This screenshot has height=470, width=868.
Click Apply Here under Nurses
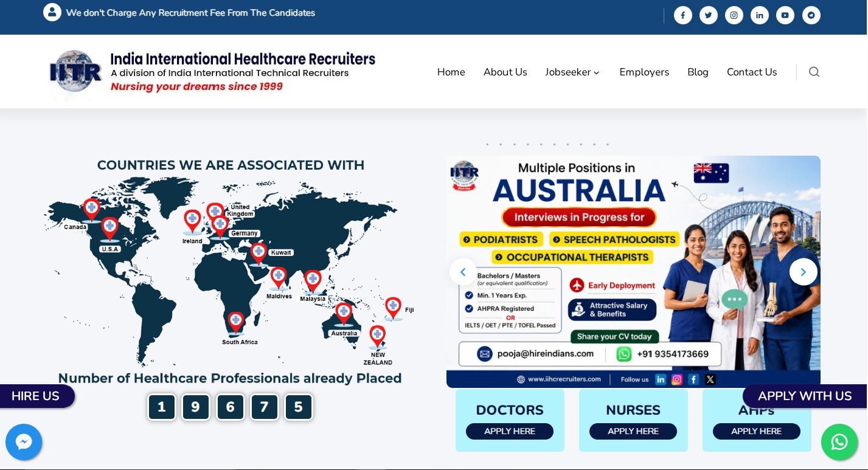[x=633, y=431]
